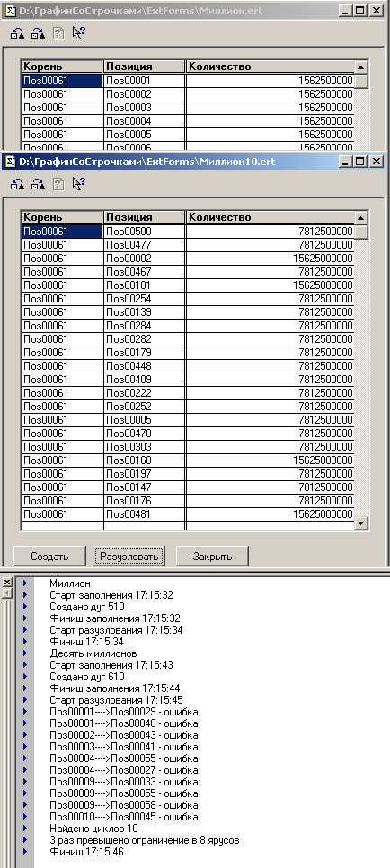Viewport: 390px width, 868px height.
Task: Click the help pointer icon in the Миллион10.ert toolbar
Action: click(x=78, y=184)
